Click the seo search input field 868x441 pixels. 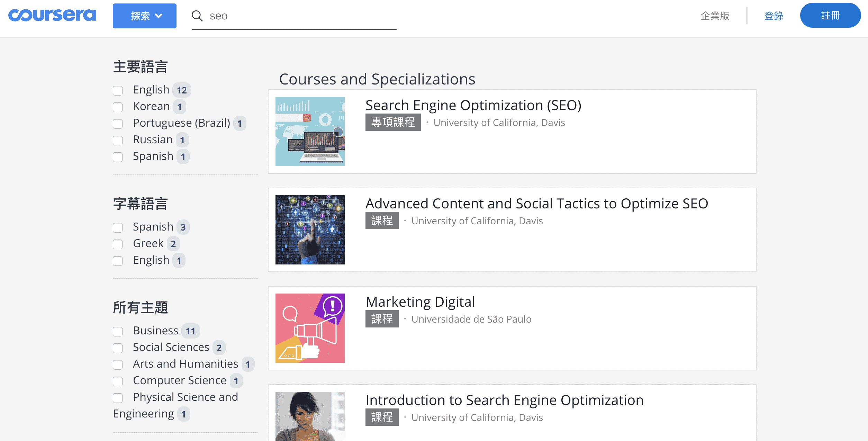pos(301,16)
